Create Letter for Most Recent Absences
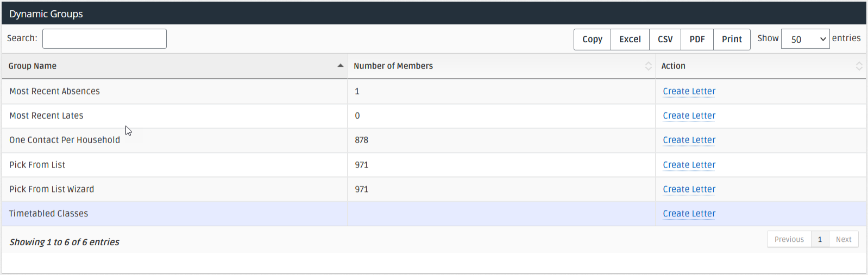This screenshot has height=275, width=868. click(x=689, y=91)
